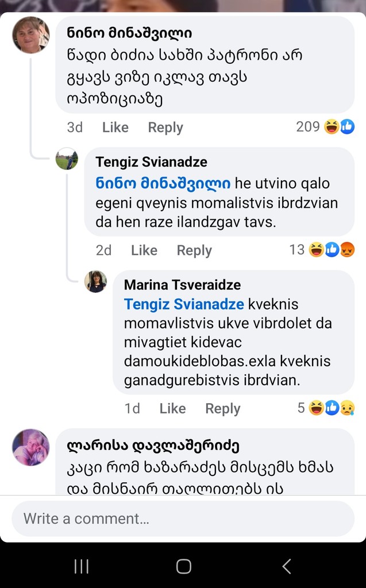Reply to Marina Tsveraidze's comment
The height and width of the screenshot is (588, 366).
222,408
